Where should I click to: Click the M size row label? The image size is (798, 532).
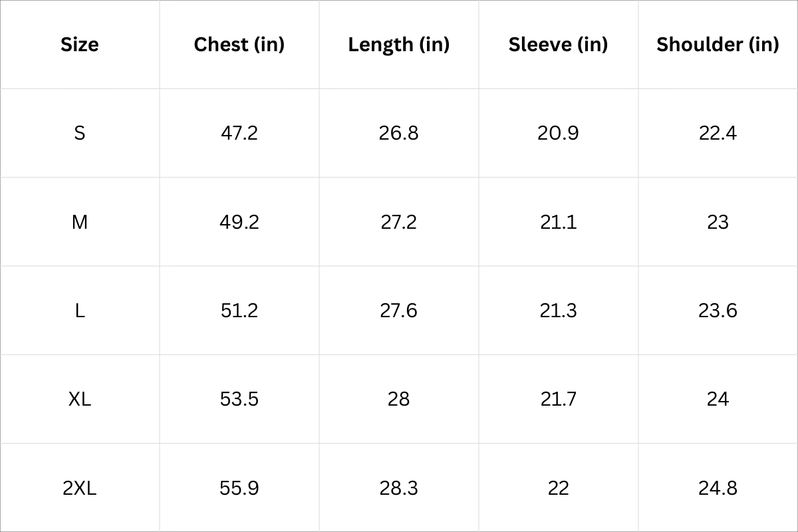(x=80, y=221)
